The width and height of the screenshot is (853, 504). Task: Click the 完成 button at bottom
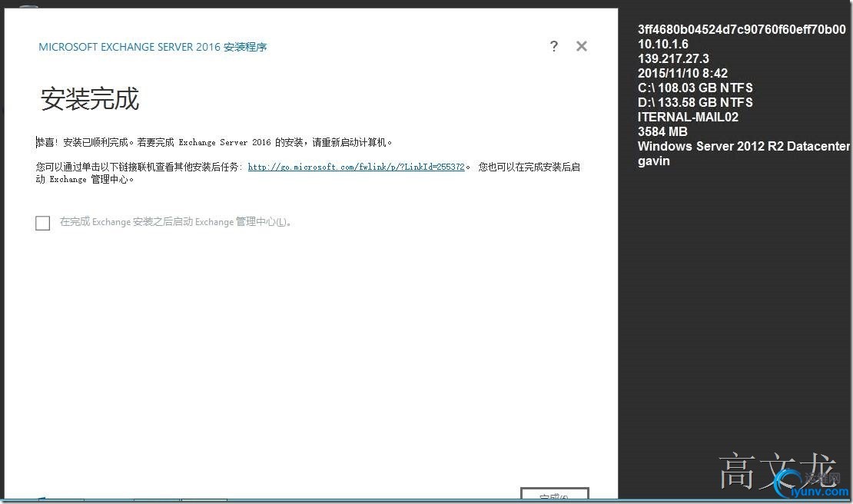555,494
